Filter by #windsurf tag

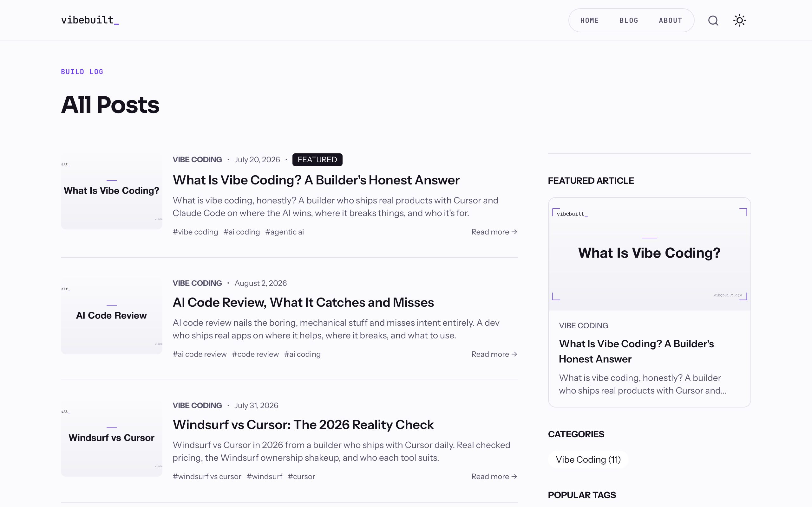click(265, 477)
